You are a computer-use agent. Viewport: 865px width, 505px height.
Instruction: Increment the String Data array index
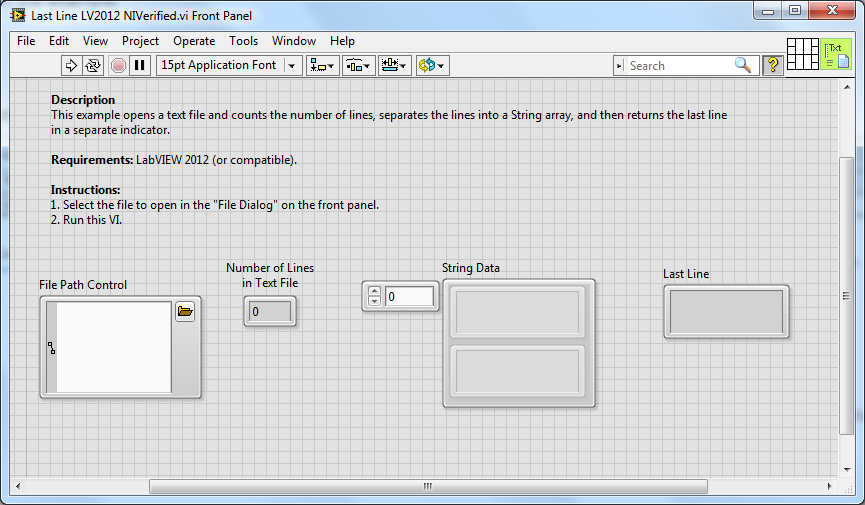coord(375,291)
